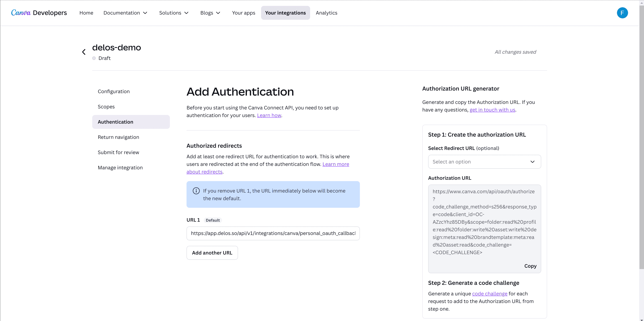Select Configuration in the sidebar

click(131, 91)
